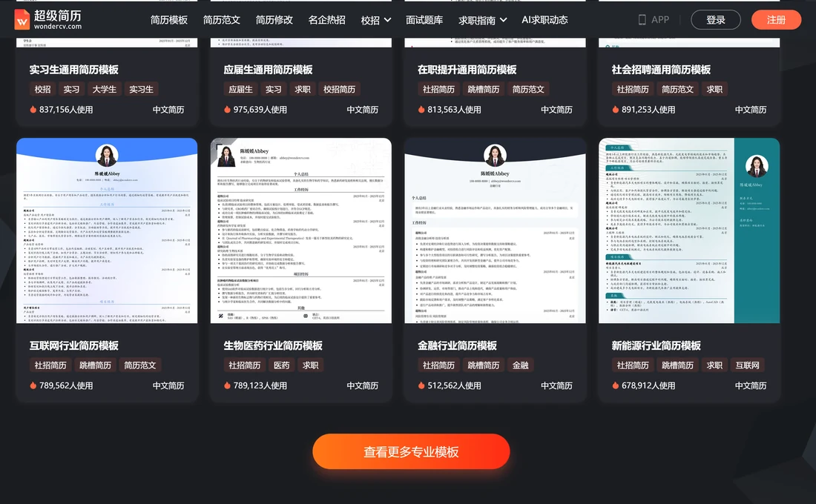Click 跳槽简历 tag under 新能源行业简历模板
This screenshot has width=816, height=504.
click(x=677, y=365)
